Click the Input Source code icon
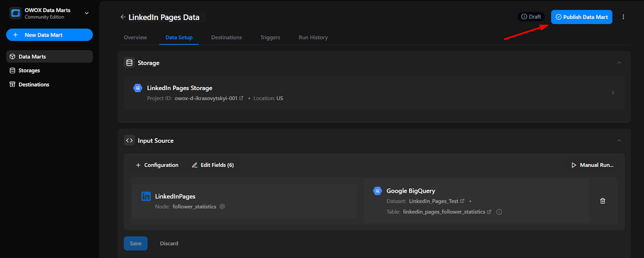644x258 pixels. 129,141
